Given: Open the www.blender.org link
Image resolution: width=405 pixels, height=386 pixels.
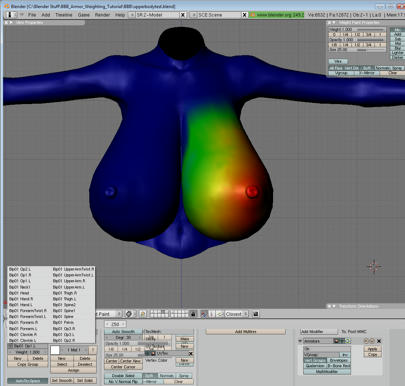Looking at the screenshot, I should tap(276, 15).
